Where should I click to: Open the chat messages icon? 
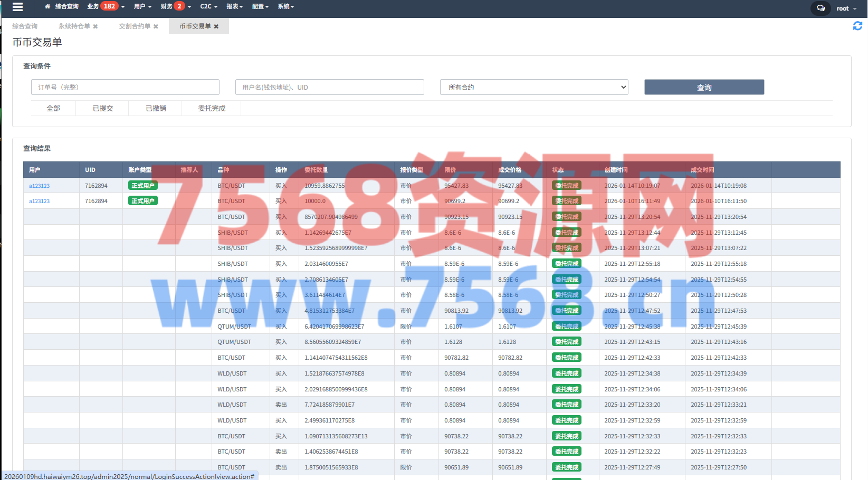tap(821, 8)
